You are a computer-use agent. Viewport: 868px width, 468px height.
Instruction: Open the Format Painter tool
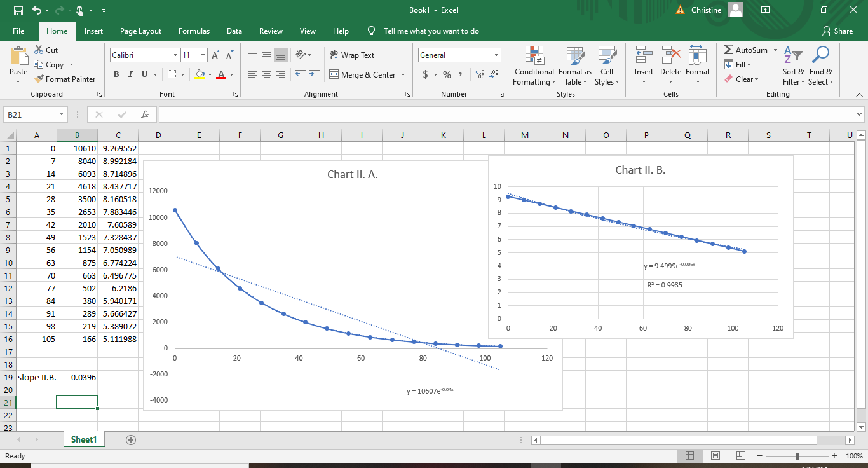tap(65, 79)
